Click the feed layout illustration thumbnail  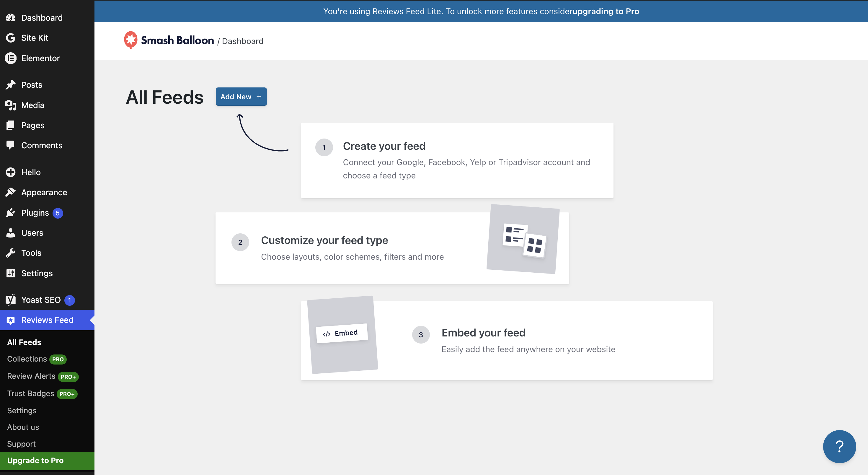click(523, 239)
